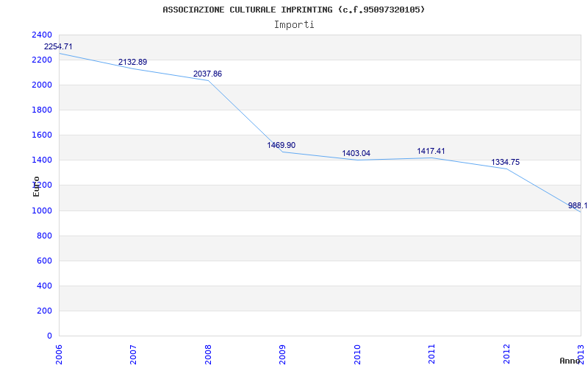This screenshot has height=368, width=588.
Task: Click y-axis tick label 1800
Action: click(x=42, y=110)
